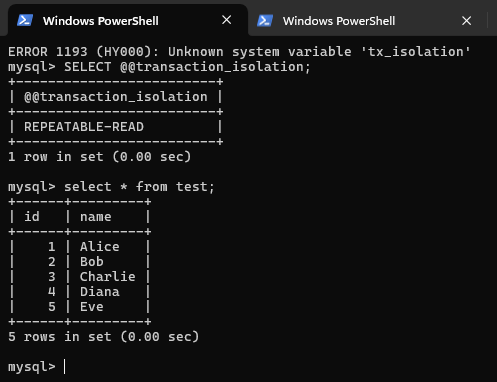Click the Alice row in the results
This screenshot has width=497, height=382.
click(80, 247)
